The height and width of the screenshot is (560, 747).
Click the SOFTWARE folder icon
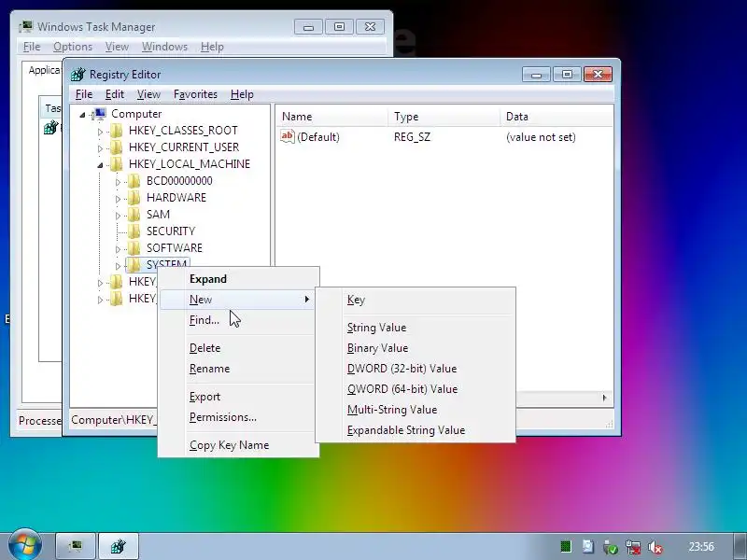(x=134, y=247)
